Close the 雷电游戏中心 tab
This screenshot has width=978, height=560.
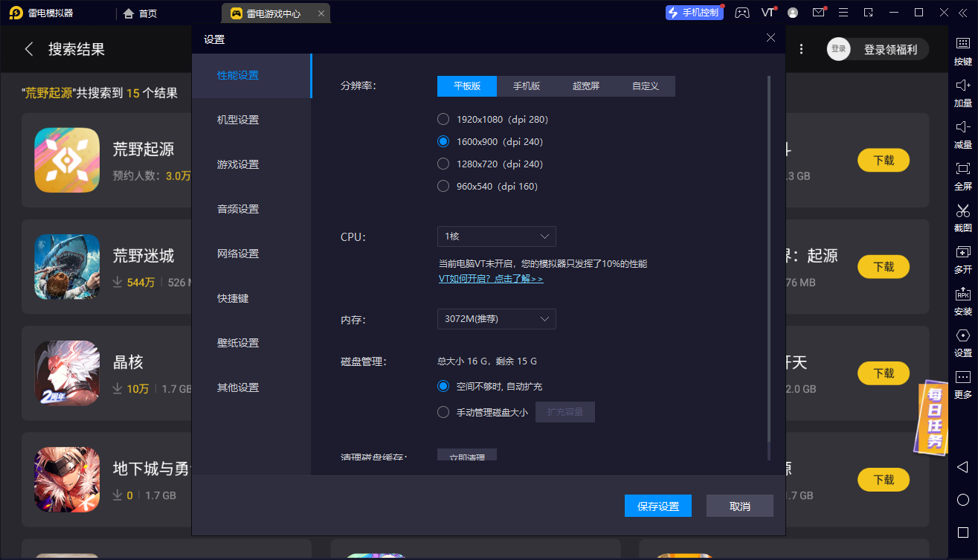(x=321, y=13)
